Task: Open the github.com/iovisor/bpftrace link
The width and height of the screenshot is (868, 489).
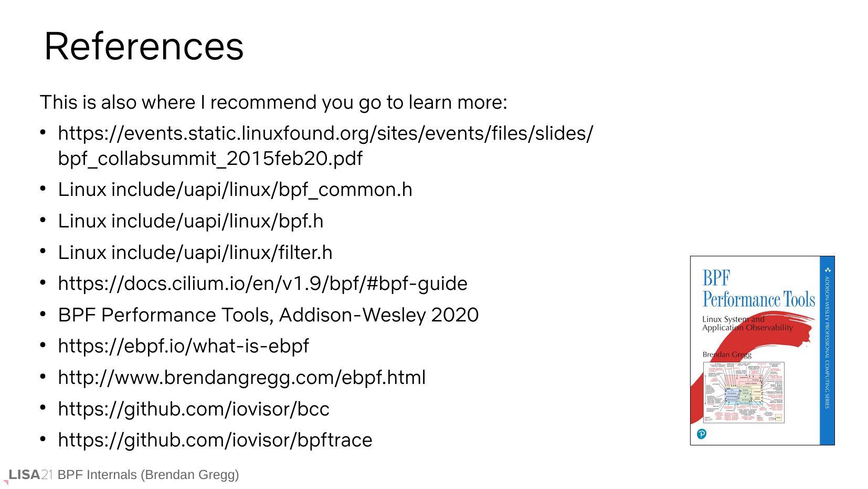Action: [215, 440]
